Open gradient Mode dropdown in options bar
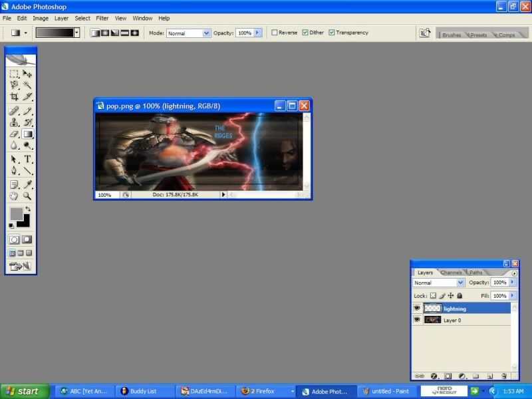 206,33
